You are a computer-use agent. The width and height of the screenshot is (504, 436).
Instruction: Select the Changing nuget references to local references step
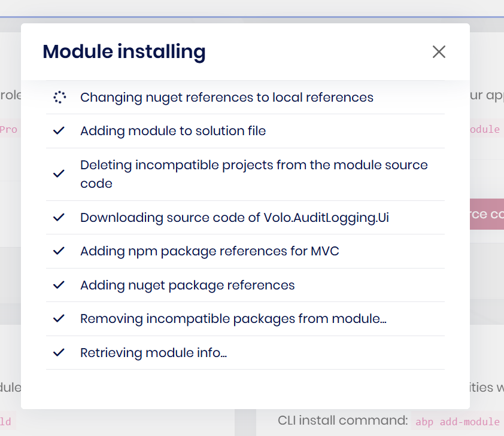tap(226, 97)
